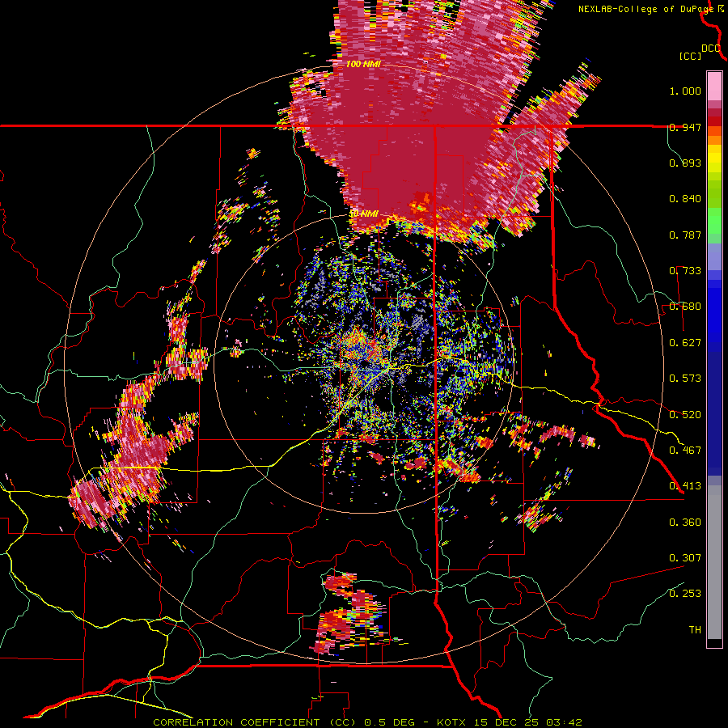Select the 0.840 legend value
The image size is (728, 728).
pyautogui.click(x=685, y=199)
